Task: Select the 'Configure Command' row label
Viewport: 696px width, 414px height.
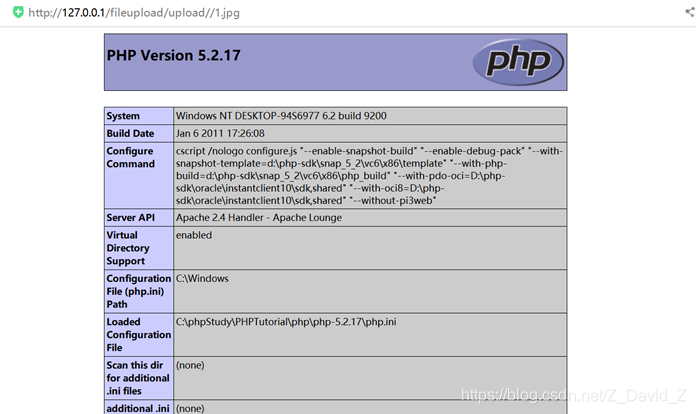Action: (130, 158)
